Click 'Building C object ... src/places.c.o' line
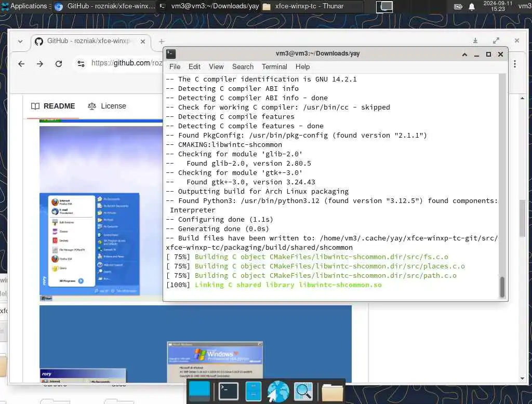532x404 pixels. coord(315,266)
